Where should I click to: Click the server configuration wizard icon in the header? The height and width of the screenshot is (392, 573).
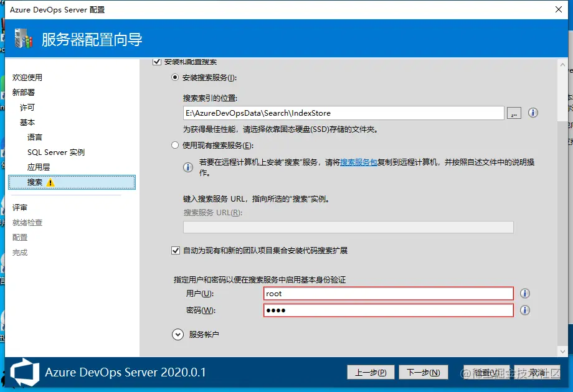click(24, 39)
